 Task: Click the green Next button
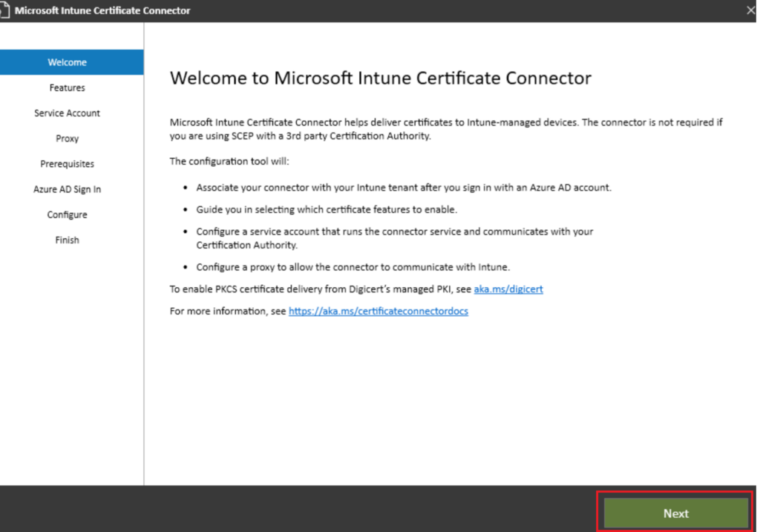[675, 513]
